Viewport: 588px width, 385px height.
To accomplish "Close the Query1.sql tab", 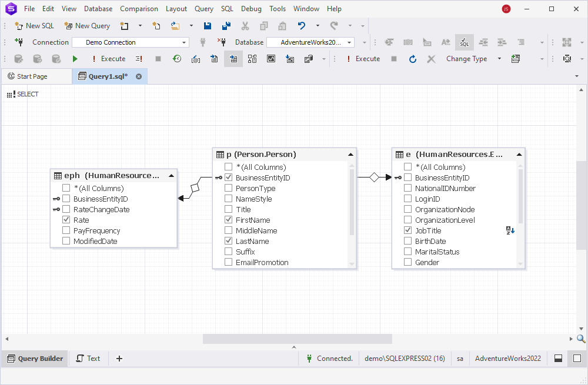I will coord(139,76).
